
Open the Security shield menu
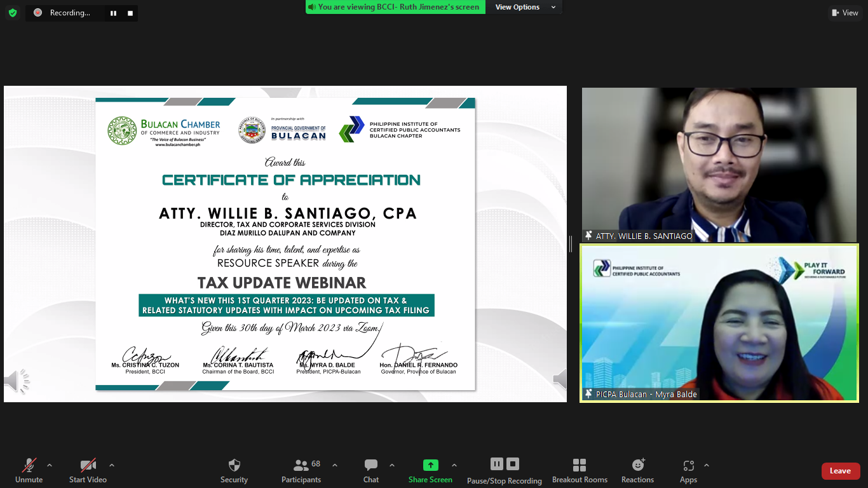tap(234, 471)
